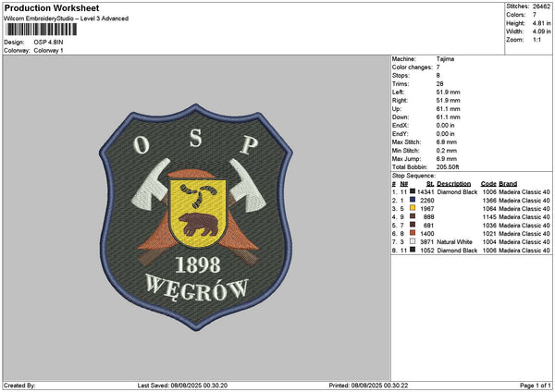Select the yellow swatch for code 1064
The height and width of the screenshot is (392, 555).
[413, 208]
